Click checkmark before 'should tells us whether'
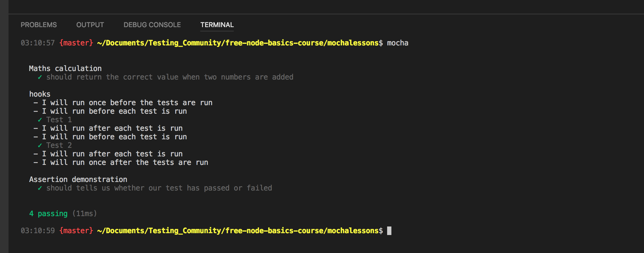Viewport: 644px width, 253px height. coord(40,188)
